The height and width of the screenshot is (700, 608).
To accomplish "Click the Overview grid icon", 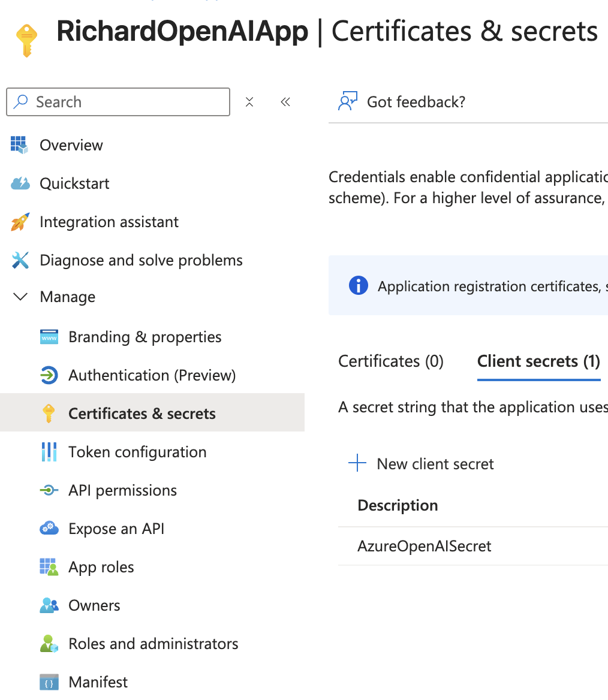I will pos(20,145).
